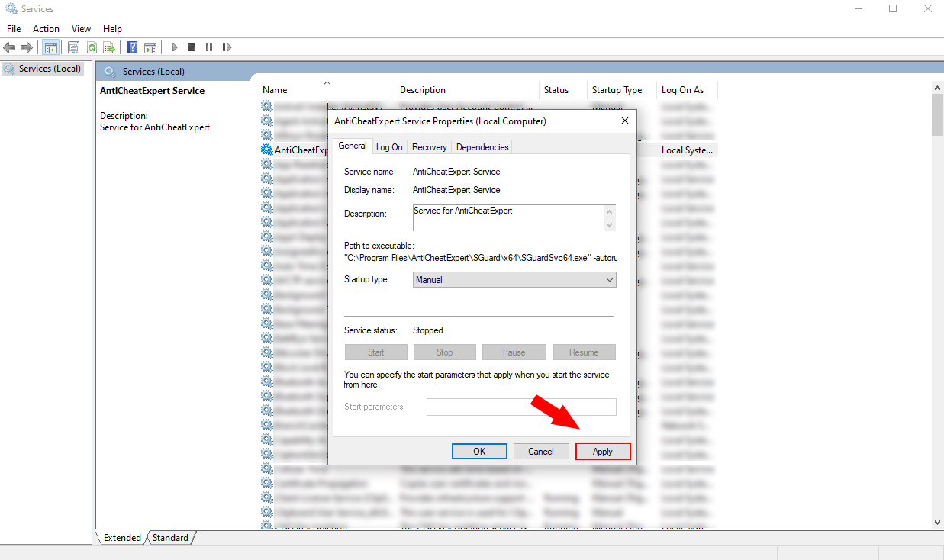
Task: Close the AntiCheatExpert Properties dialog
Action: (625, 121)
